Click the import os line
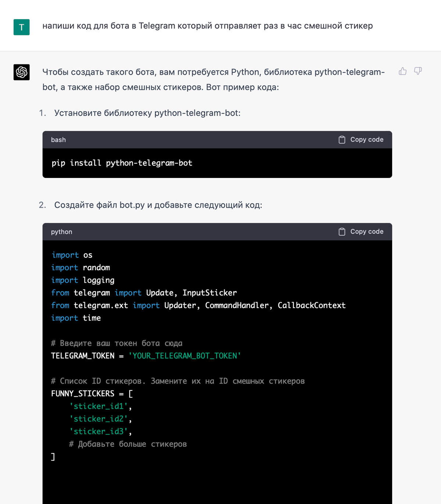Image resolution: width=441 pixels, height=504 pixels. tap(72, 255)
